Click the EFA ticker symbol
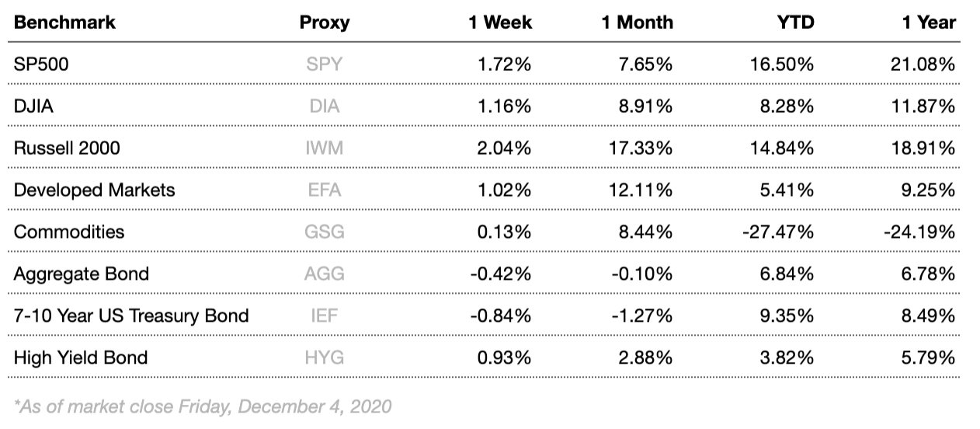 [x=325, y=190]
